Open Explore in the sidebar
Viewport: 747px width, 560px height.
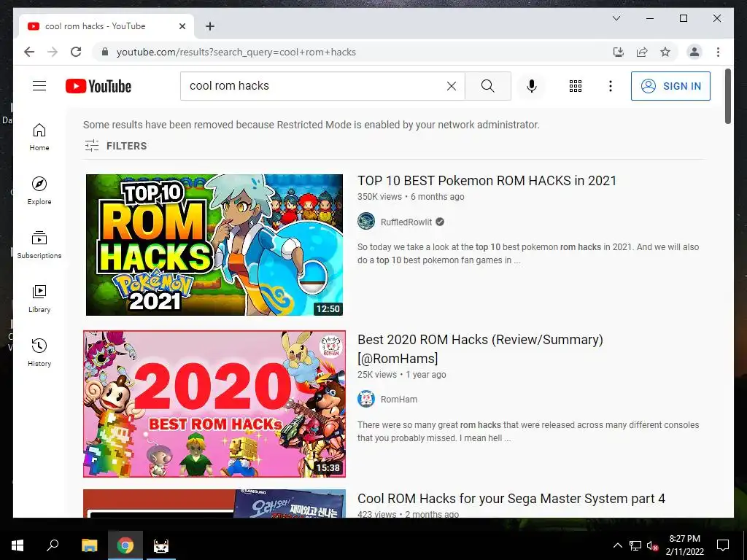click(x=39, y=190)
